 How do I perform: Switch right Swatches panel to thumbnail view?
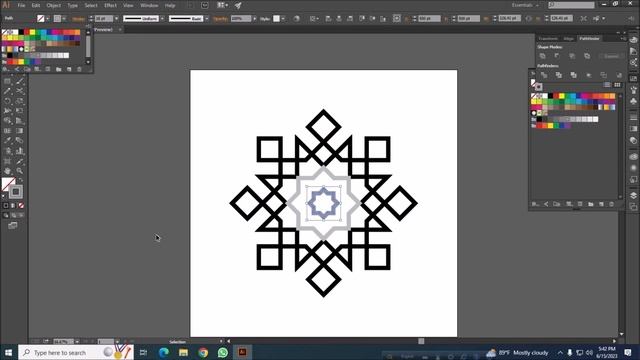coord(617,85)
